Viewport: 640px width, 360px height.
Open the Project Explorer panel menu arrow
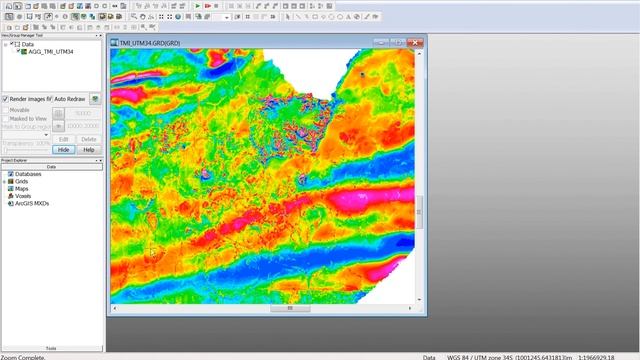tap(97, 160)
